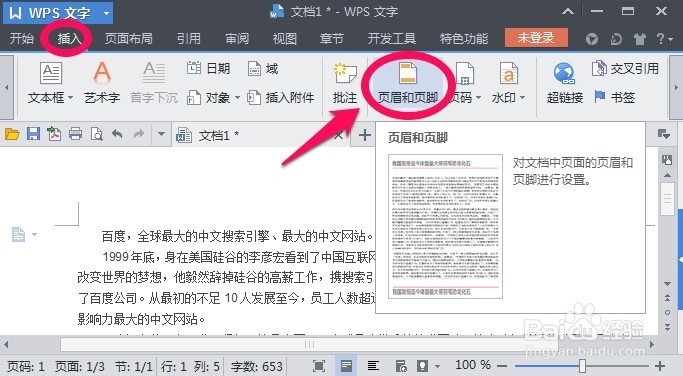
Task: Switch to web layout view
Action: [x=400, y=366]
